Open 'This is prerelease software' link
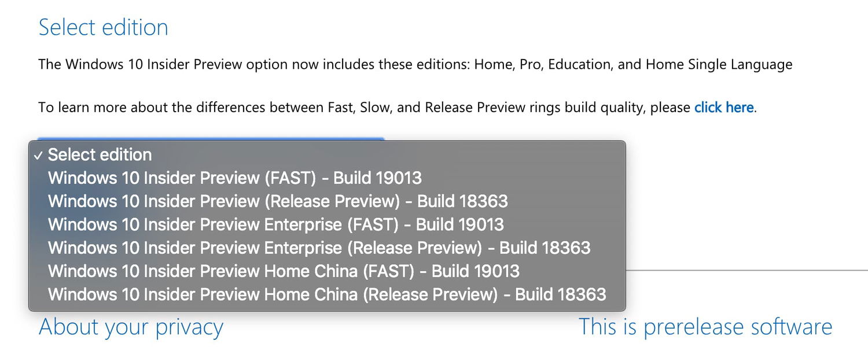 click(705, 327)
